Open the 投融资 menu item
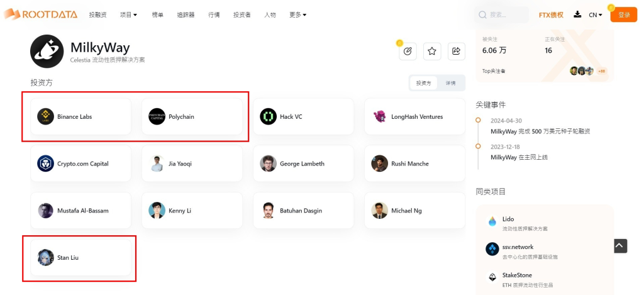Viewport: 644px width, 295px height. [x=97, y=14]
